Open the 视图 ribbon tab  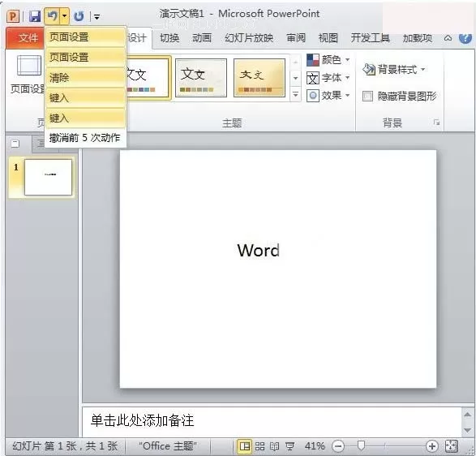328,38
